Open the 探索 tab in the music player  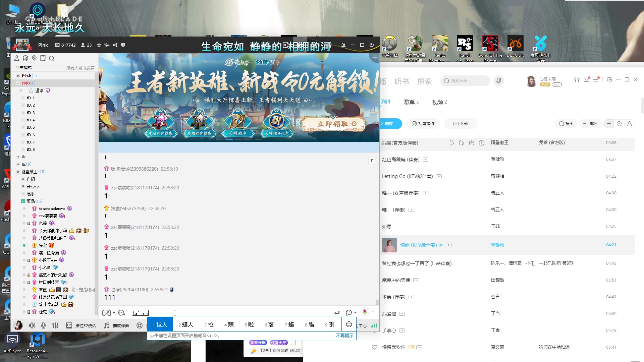click(x=425, y=81)
